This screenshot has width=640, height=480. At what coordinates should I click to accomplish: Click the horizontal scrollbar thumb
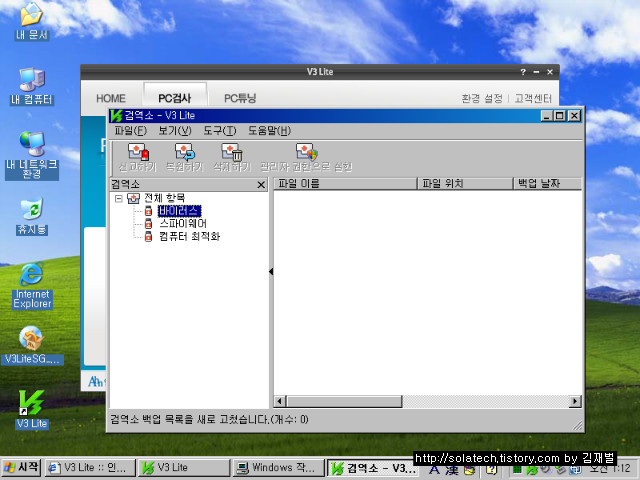(x=344, y=402)
